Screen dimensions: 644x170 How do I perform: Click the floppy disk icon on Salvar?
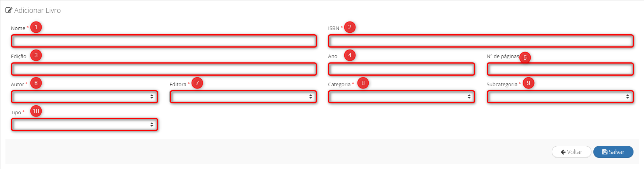tap(605, 152)
